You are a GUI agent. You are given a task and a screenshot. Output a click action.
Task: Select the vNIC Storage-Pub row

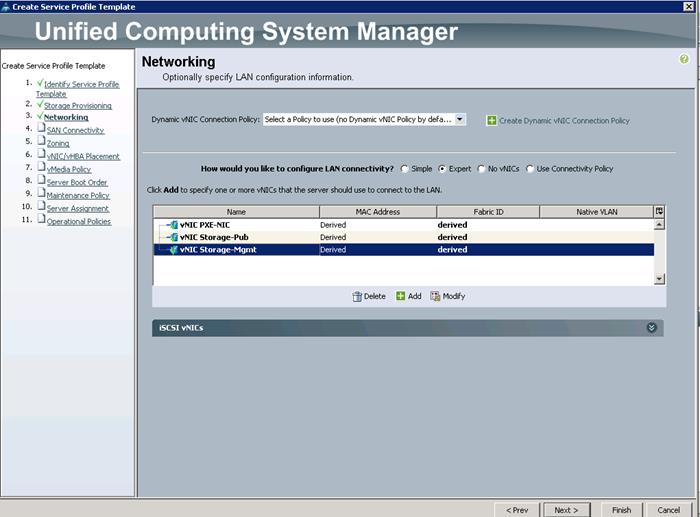coord(404,237)
